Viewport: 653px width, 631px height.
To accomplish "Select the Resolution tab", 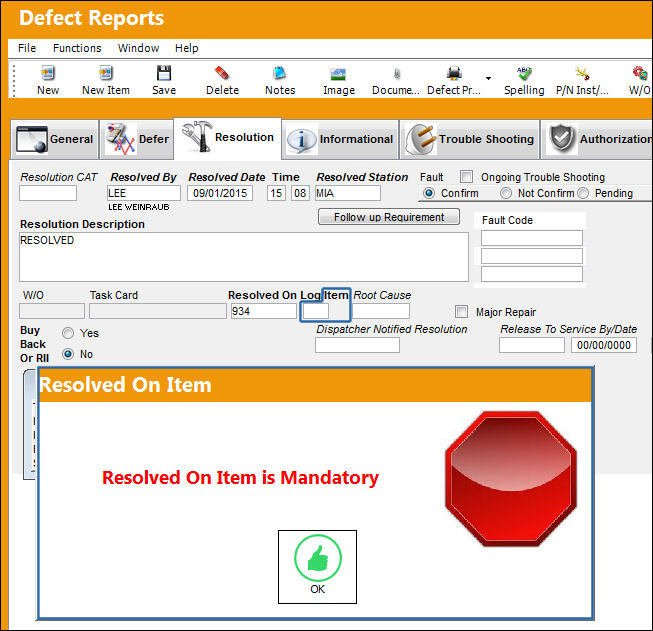I will [228, 137].
